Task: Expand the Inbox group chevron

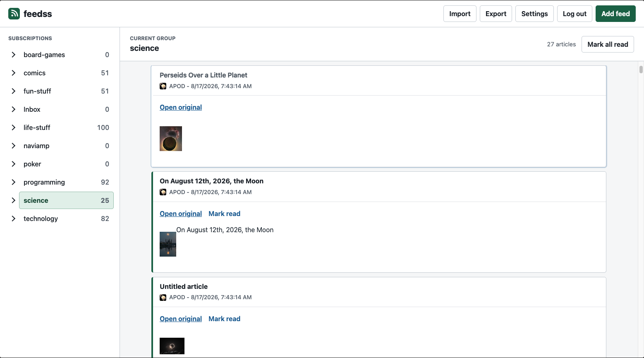Action: [14, 109]
